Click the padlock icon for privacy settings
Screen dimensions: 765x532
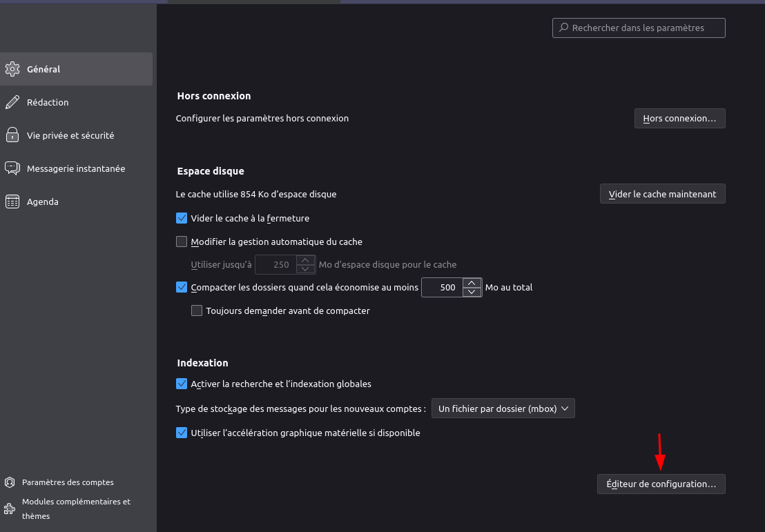click(12, 135)
